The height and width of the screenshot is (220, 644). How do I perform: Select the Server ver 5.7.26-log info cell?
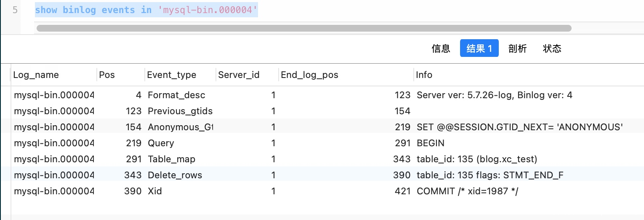(494, 95)
